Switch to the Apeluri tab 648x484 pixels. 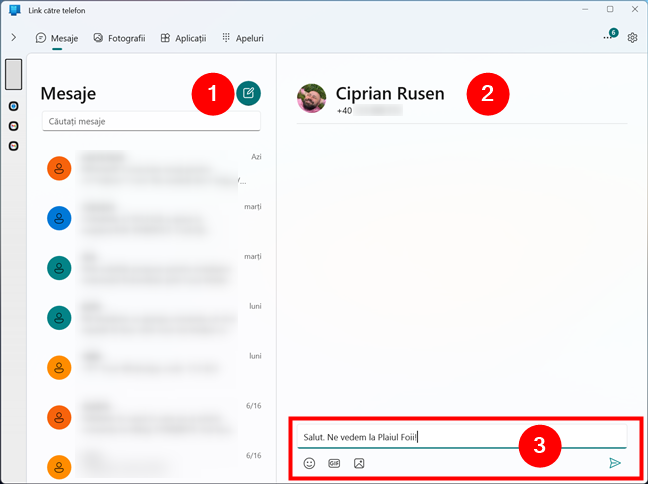243,38
